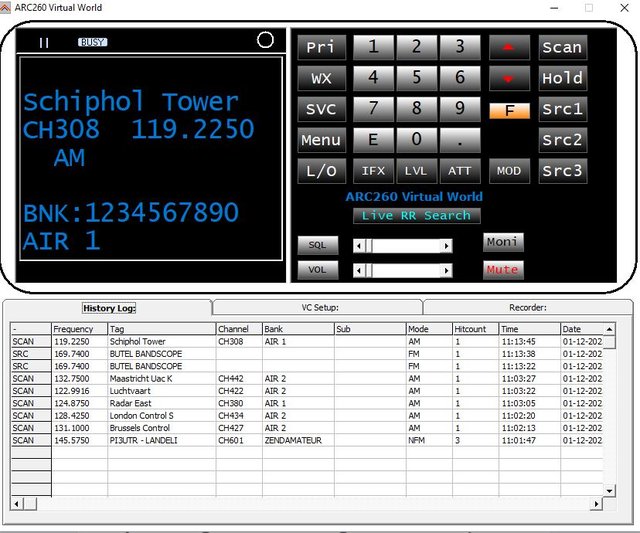Select the Src3 search key
The height and width of the screenshot is (533, 640).
[x=562, y=171]
